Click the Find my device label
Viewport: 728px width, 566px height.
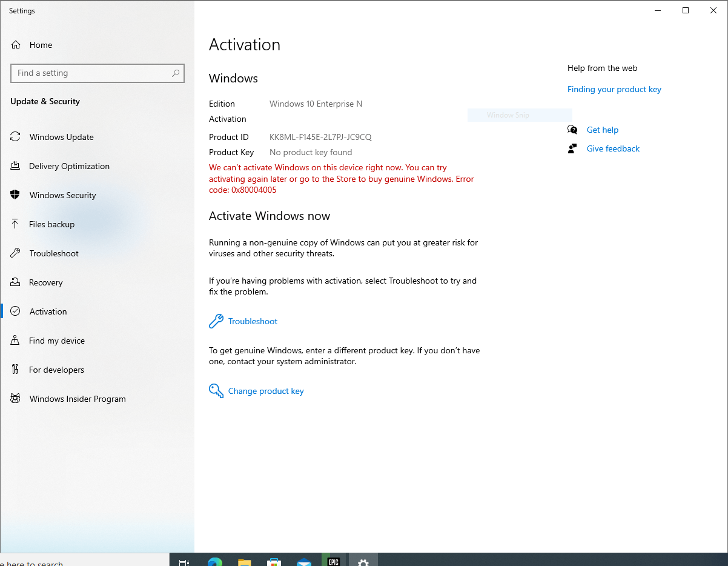[x=57, y=341]
